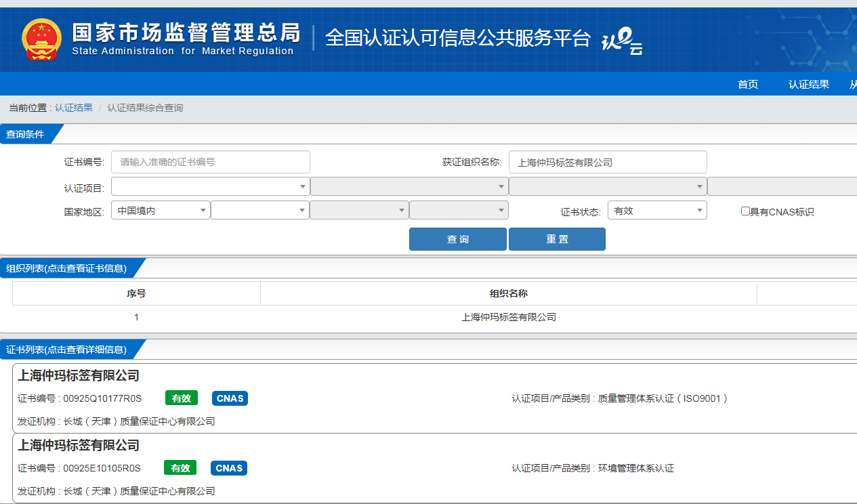857x504 pixels.
Task: Expand the first 认证项目 dropdown
Action: pyautogui.click(x=210, y=186)
